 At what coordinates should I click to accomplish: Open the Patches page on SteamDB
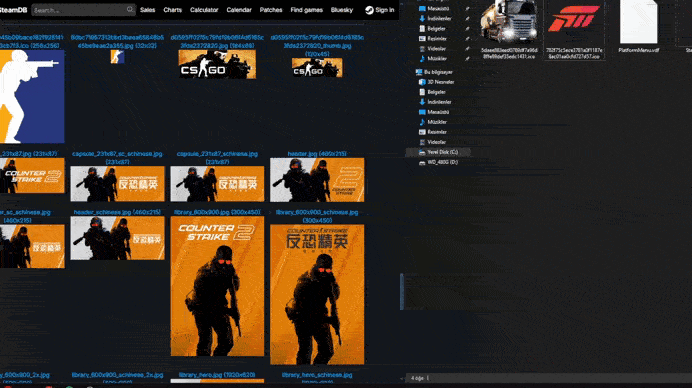[271, 10]
